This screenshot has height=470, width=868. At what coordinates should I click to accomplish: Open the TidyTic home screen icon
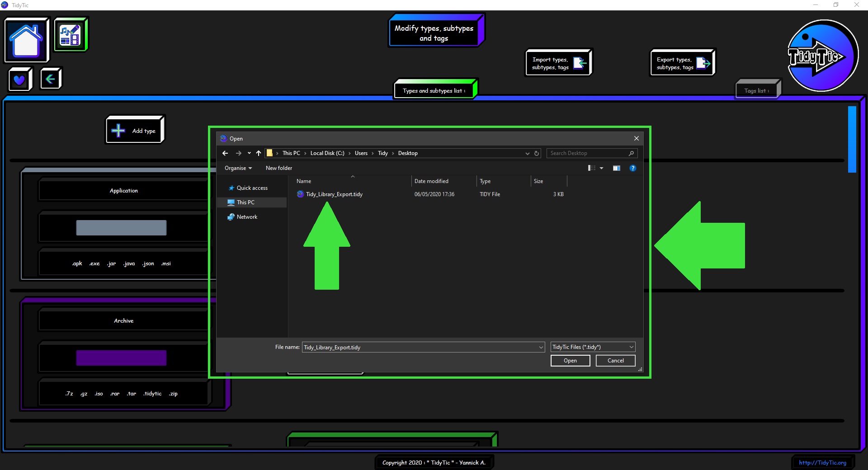coord(26,40)
